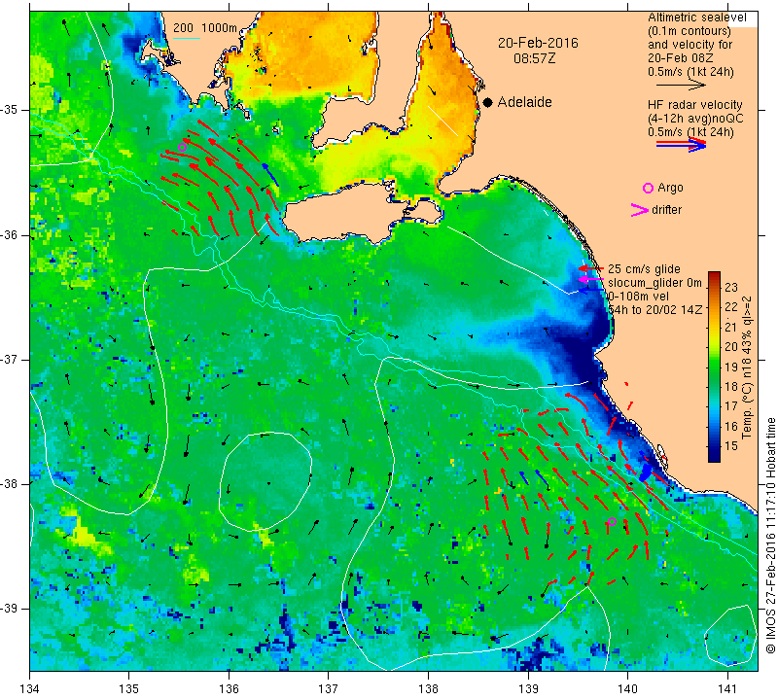The height and width of the screenshot is (700, 778).
Task: Click the magenta glider arrow near the coast
Action: pyautogui.click(x=590, y=280)
